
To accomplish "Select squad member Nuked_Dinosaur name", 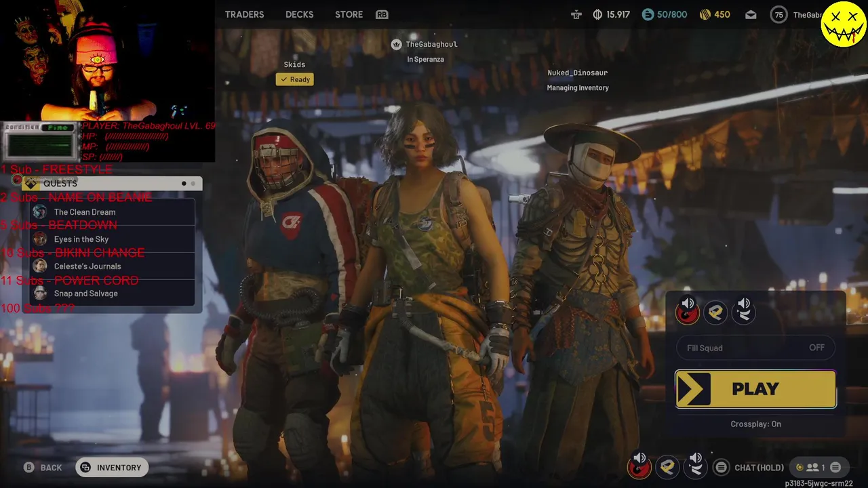I will click(x=578, y=73).
